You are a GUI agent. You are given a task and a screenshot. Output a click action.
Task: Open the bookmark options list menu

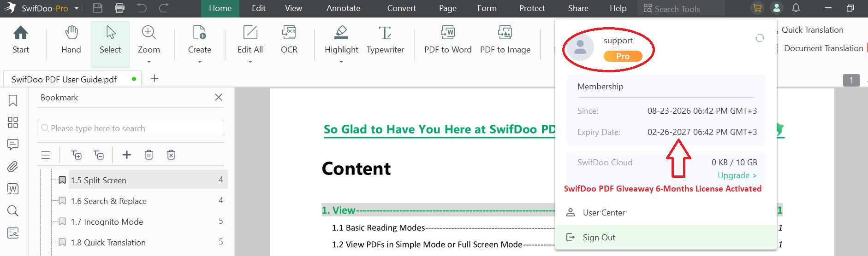pos(46,155)
